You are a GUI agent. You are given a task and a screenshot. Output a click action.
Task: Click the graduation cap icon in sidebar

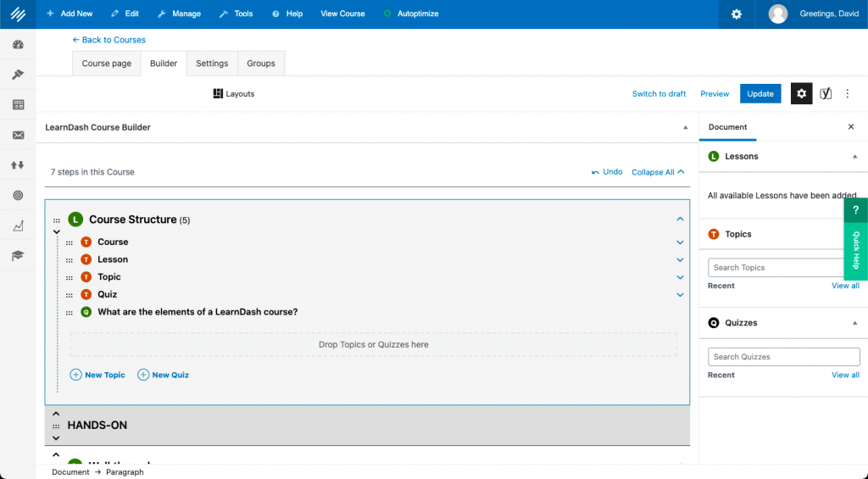(x=18, y=255)
